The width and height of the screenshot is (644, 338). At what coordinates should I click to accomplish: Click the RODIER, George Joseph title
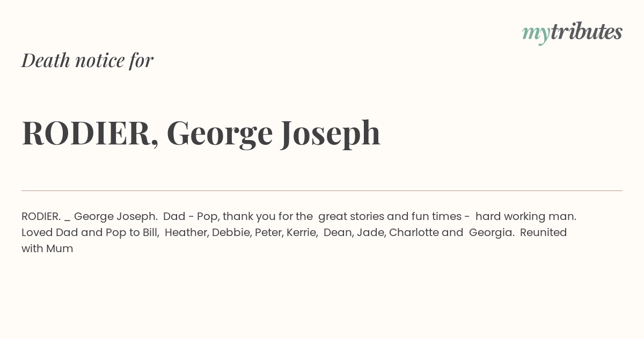click(x=201, y=133)
